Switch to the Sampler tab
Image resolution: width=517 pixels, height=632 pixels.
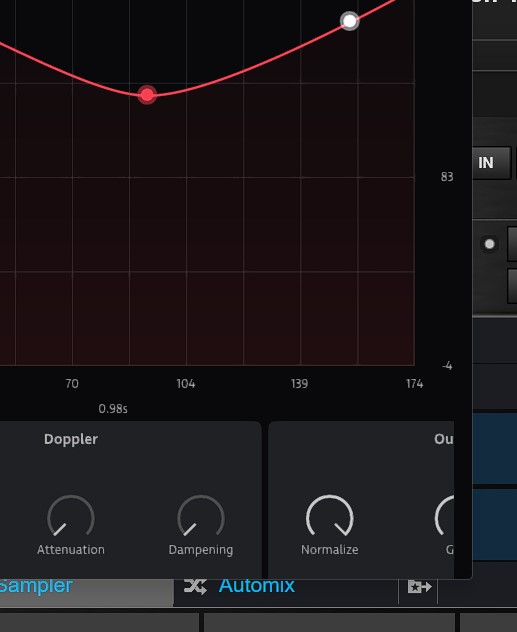click(36, 586)
